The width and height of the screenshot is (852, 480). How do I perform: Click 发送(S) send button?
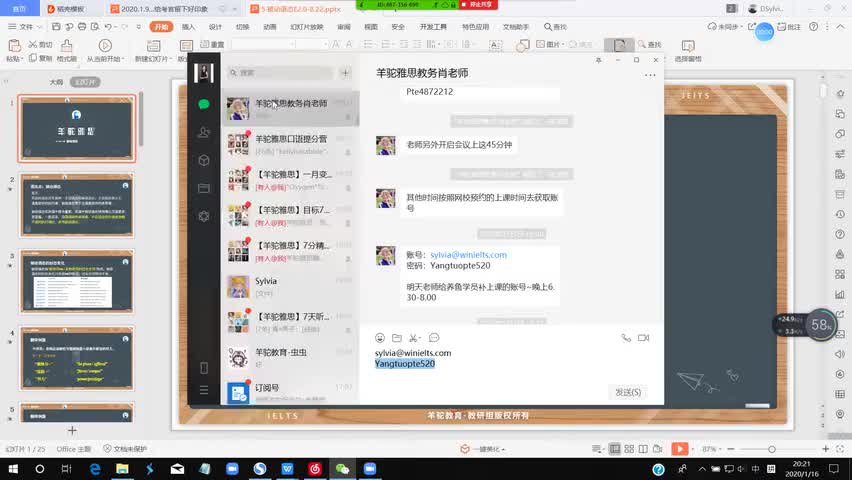pos(628,392)
